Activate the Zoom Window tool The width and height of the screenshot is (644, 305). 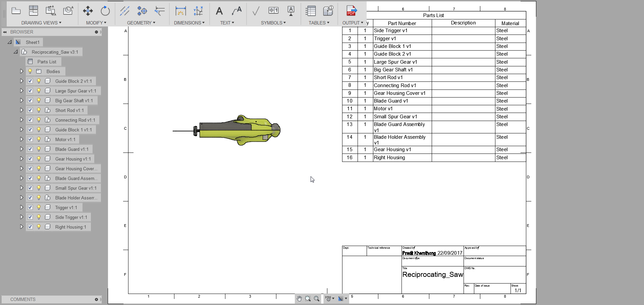(308, 299)
